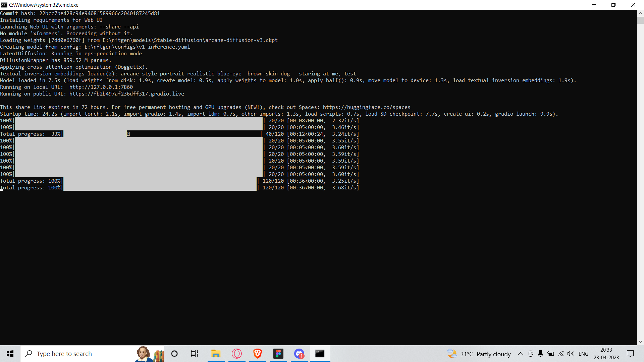Open Discord with the notification badge

[299, 354]
